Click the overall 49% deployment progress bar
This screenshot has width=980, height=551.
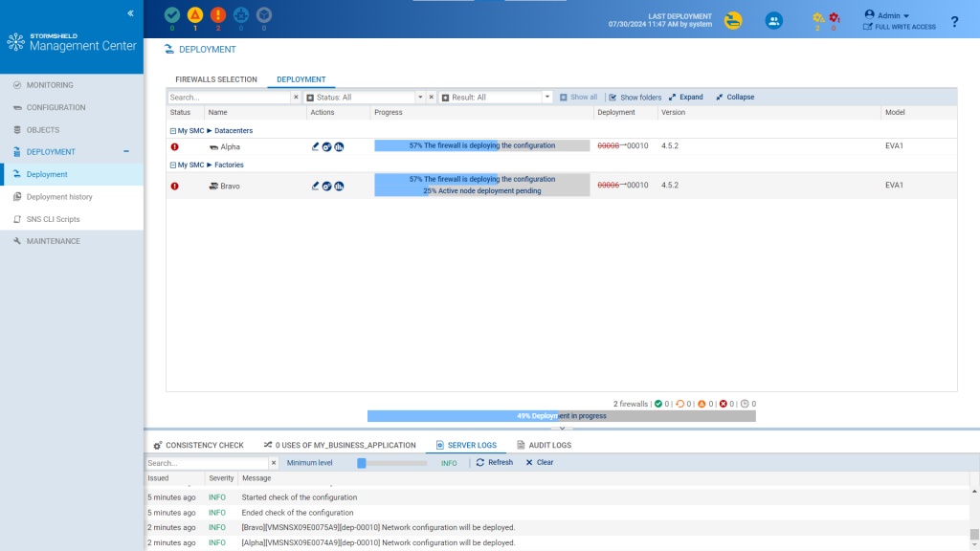561,416
